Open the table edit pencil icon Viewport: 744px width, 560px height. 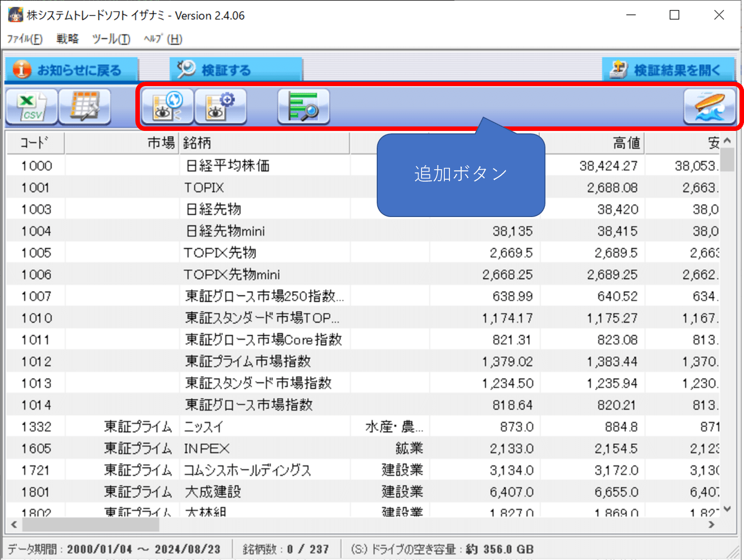[x=84, y=107]
